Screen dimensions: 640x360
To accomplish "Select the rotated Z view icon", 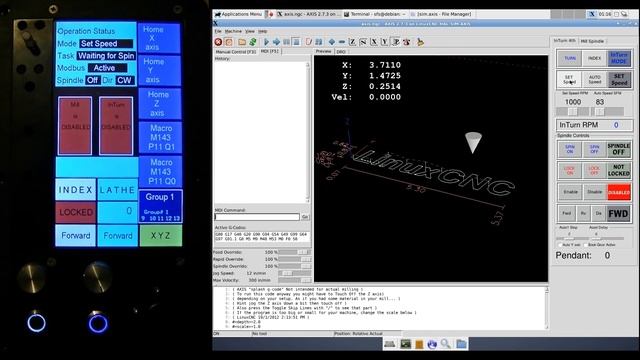I will pyautogui.click(x=363, y=42).
